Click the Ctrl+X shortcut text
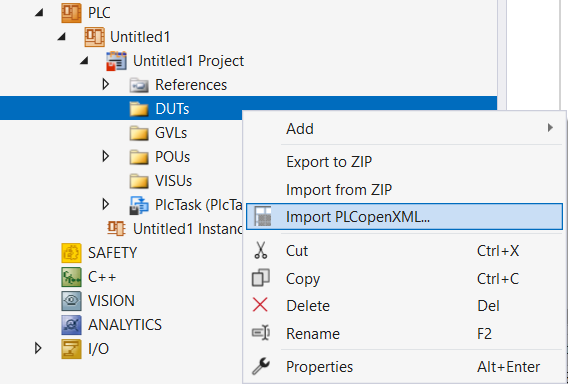Image resolution: width=568 pixels, height=384 pixels. 498,251
